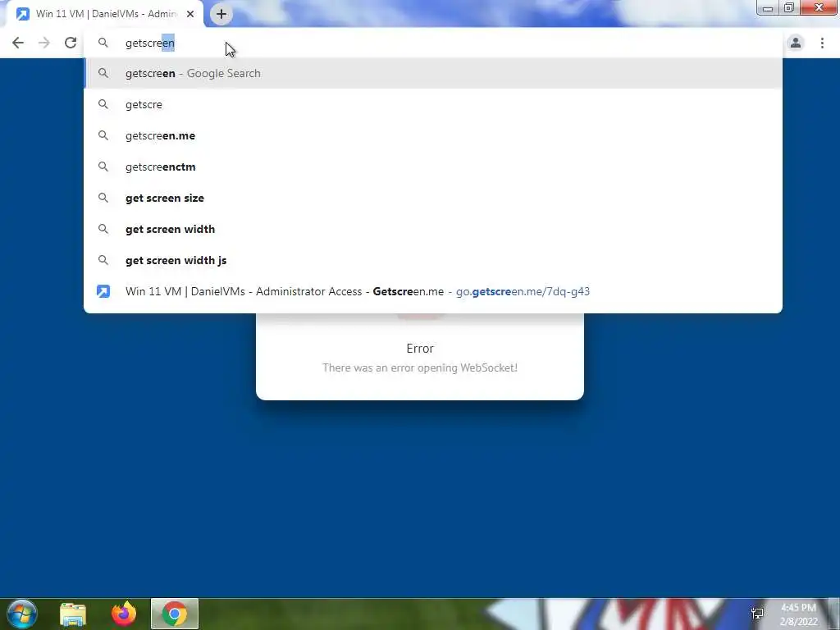Pick the 'getscre' search suggestion
Viewport: 840px width, 630px height.
coord(433,104)
